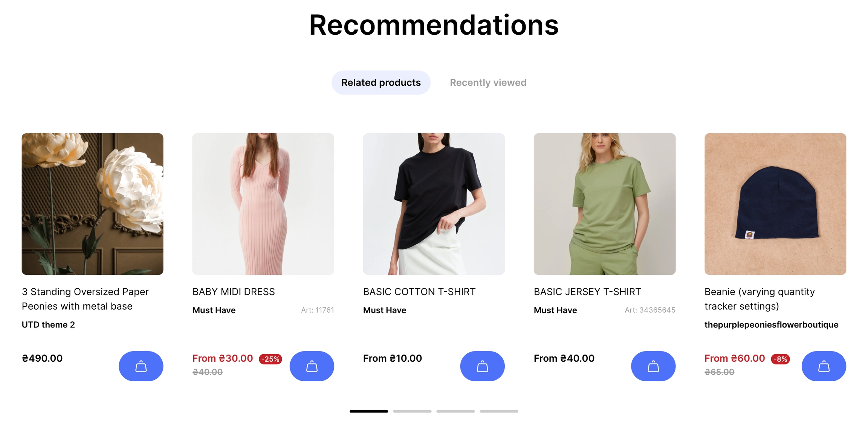868x428 pixels.
Task: Add Basic Jersey T-Shirt to cart
Action: pyautogui.click(x=653, y=366)
